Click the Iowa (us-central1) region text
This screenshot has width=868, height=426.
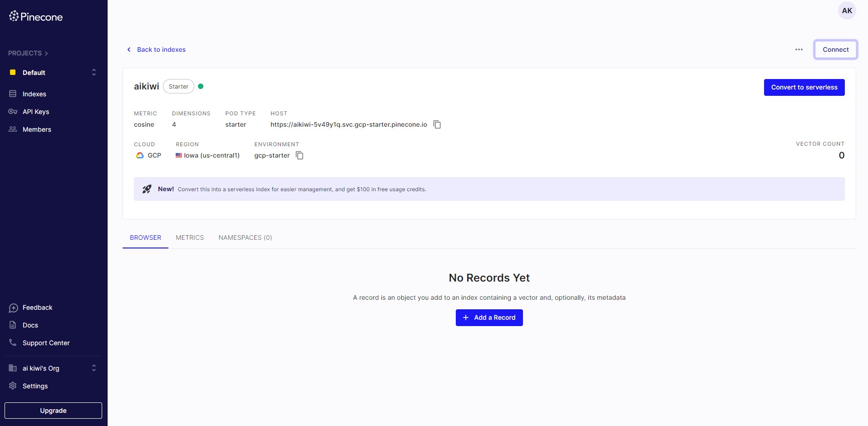click(x=212, y=155)
